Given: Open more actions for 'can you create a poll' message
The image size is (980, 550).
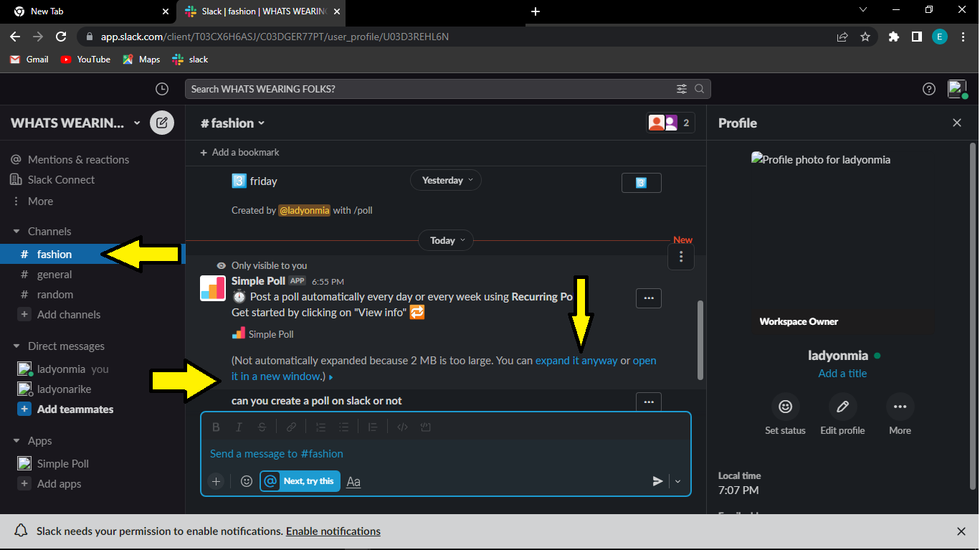Looking at the screenshot, I should 649,402.
